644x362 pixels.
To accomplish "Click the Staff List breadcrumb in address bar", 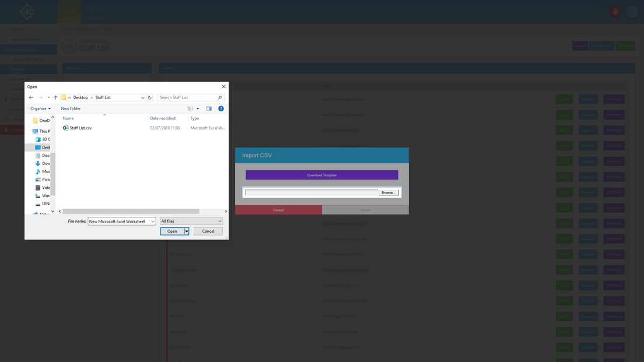I will click(x=103, y=98).
